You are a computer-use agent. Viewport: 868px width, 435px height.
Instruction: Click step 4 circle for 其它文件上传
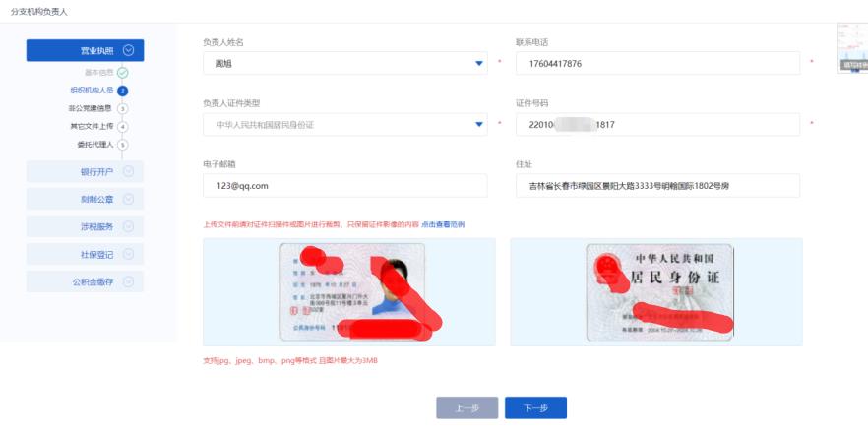(123, 127)
